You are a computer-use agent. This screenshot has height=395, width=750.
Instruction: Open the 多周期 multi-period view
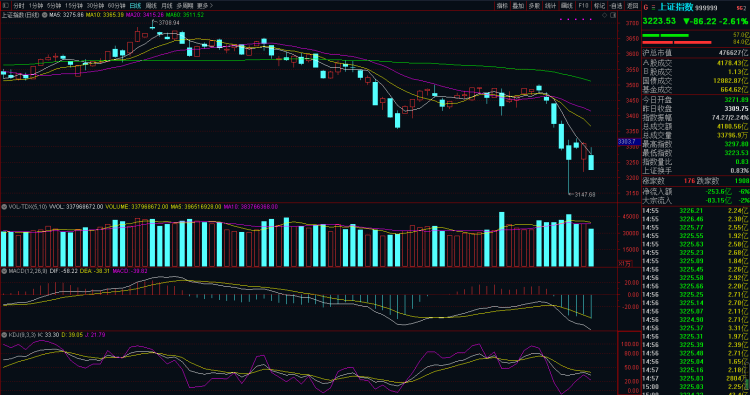click(185, 6)
